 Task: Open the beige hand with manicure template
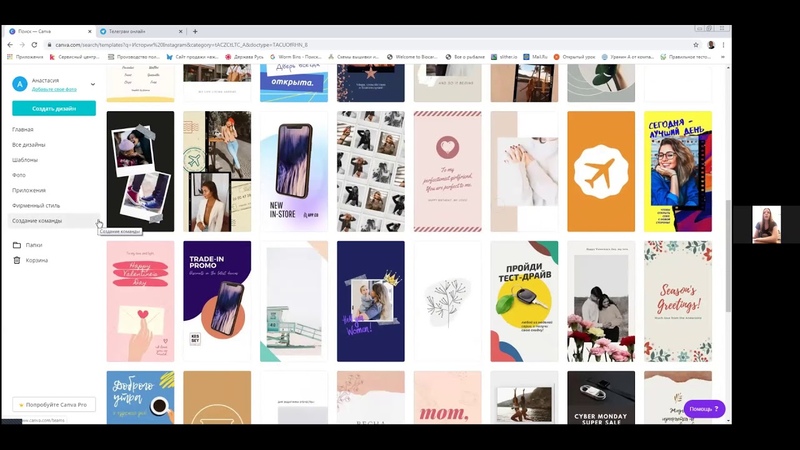tap(524, 171)
